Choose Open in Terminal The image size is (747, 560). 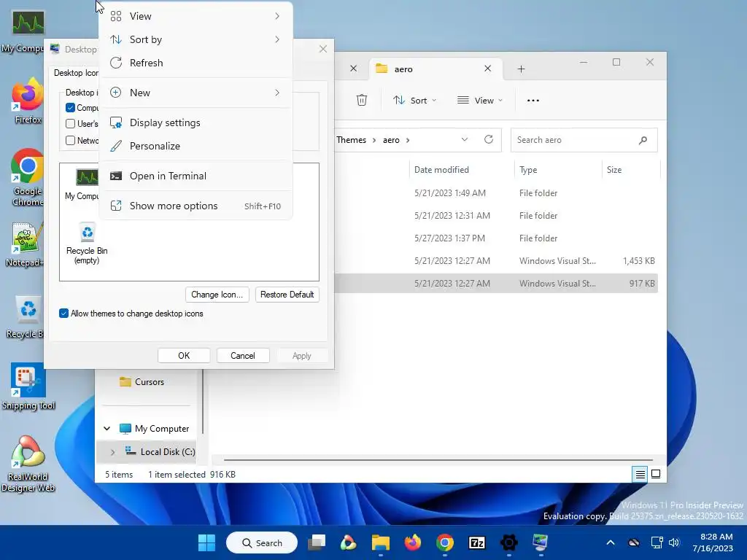click(x=196, y=176)
